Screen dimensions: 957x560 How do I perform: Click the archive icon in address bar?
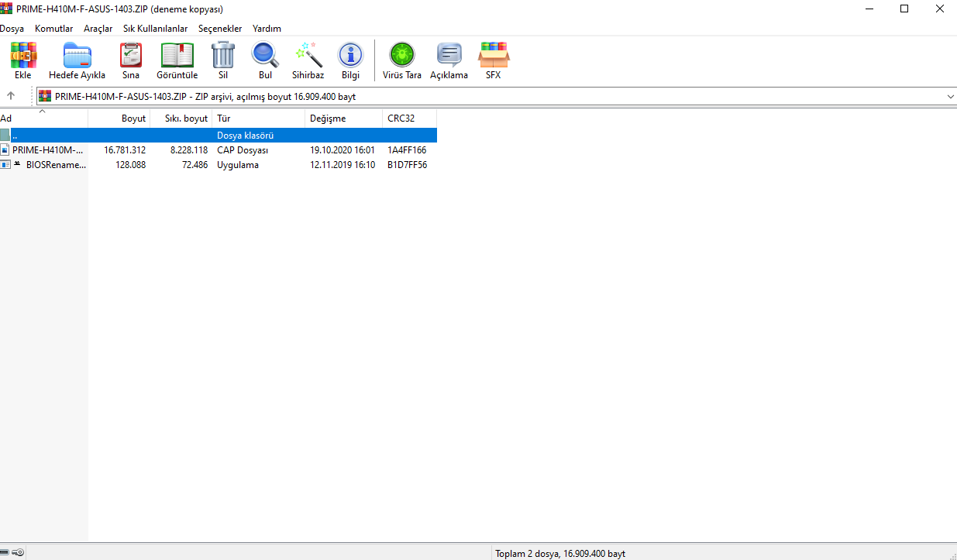point(45,96)
